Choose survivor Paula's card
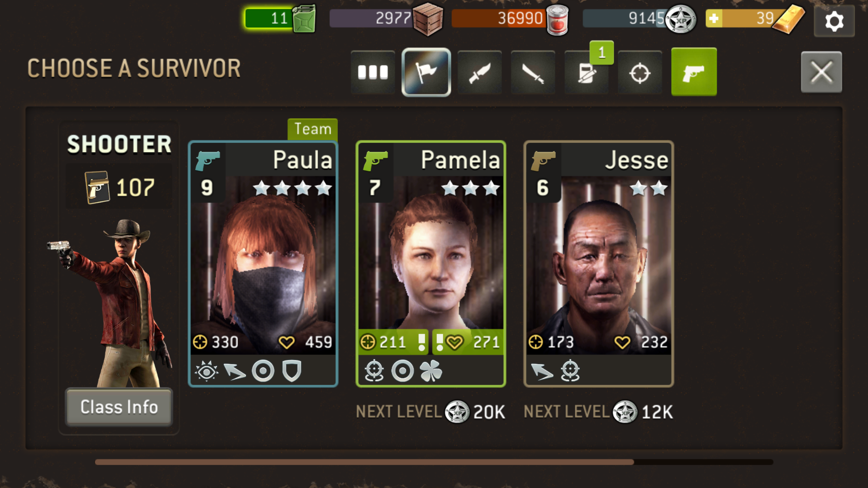The image size is (868, 488). pyautogui.click(x=263, y=264)
